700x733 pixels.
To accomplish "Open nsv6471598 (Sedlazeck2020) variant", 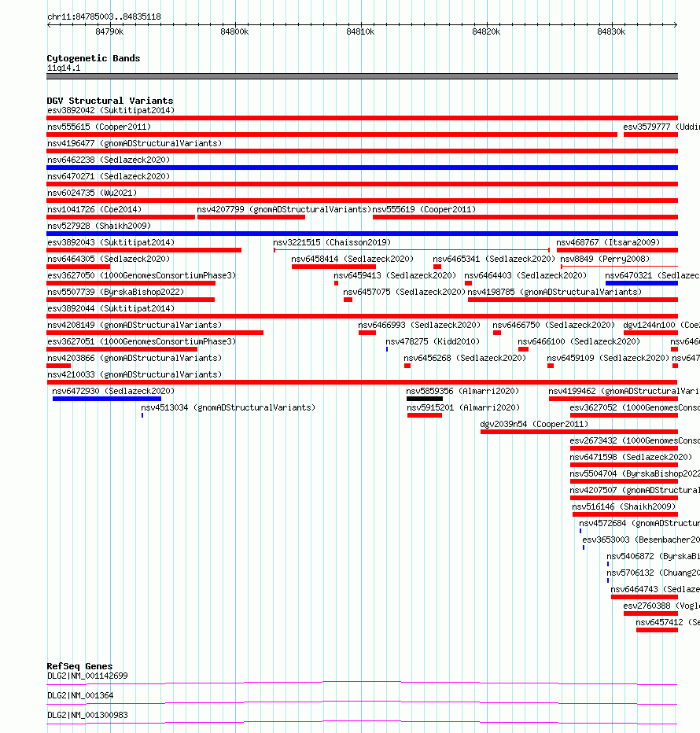I will point(631,457).
